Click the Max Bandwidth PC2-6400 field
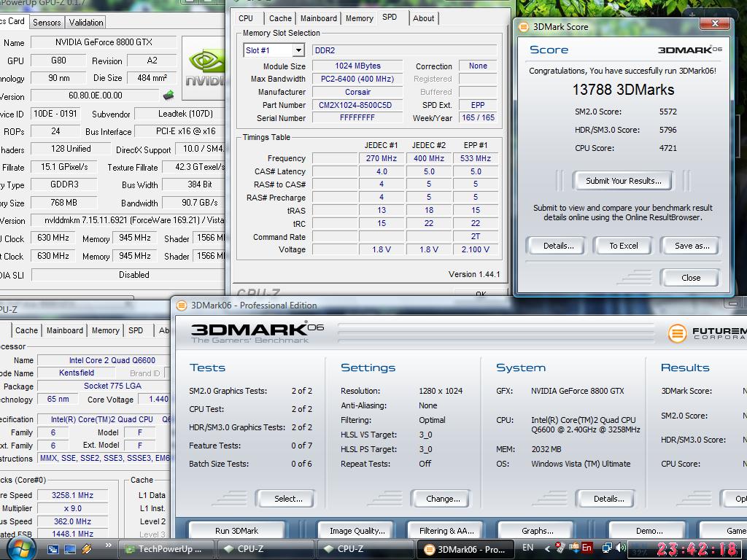Screen dimensions: 747x560 [357, 79]
